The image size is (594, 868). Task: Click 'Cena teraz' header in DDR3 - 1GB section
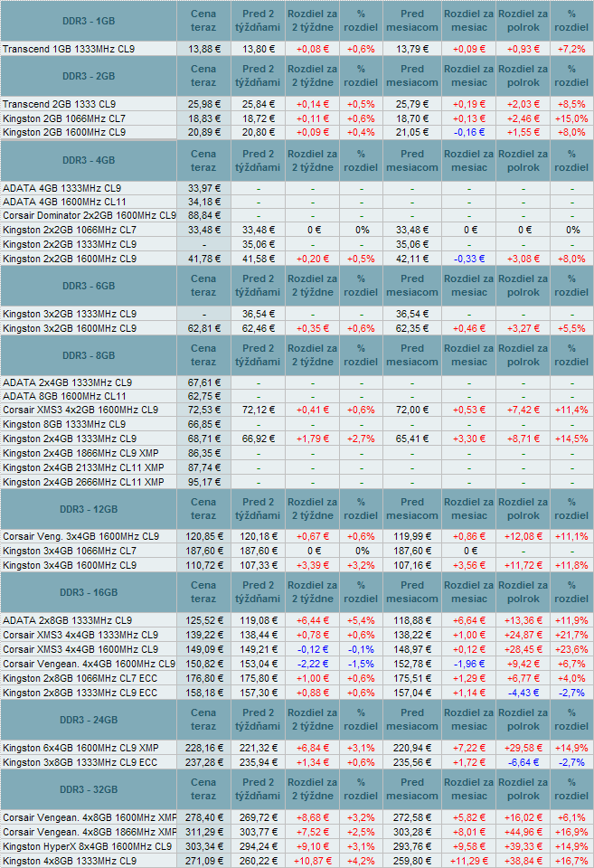(x=203, y=21)
